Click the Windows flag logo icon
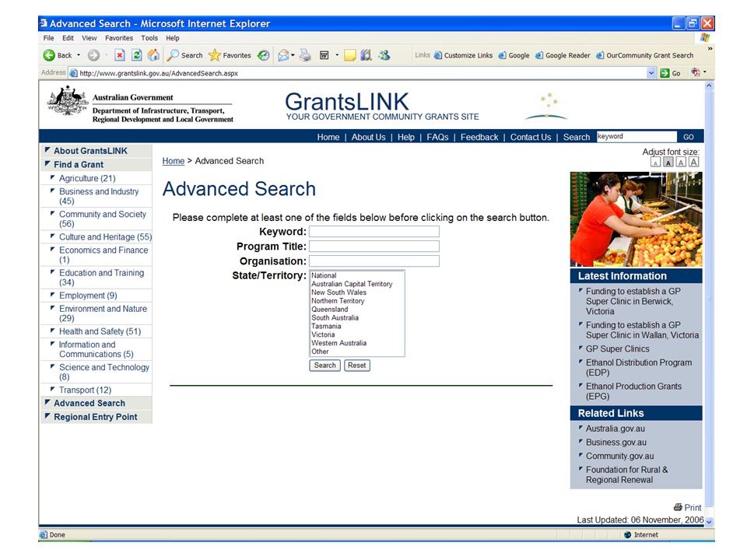747x560 pixels. [705, 37]
